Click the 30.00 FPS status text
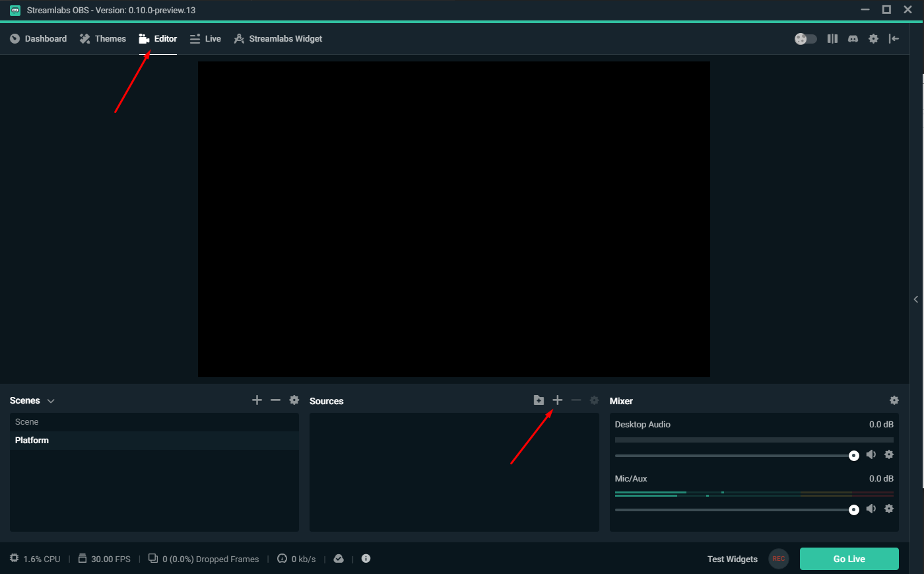Image resolution: width=924 pixels, height=574 pixels. tap(111, 559)
